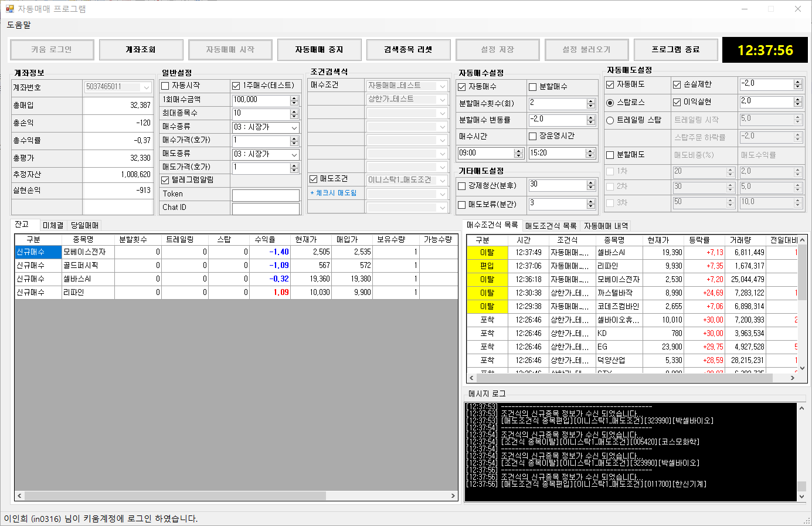Click the 설정 저장 button
812x526 pixels.
497,50
